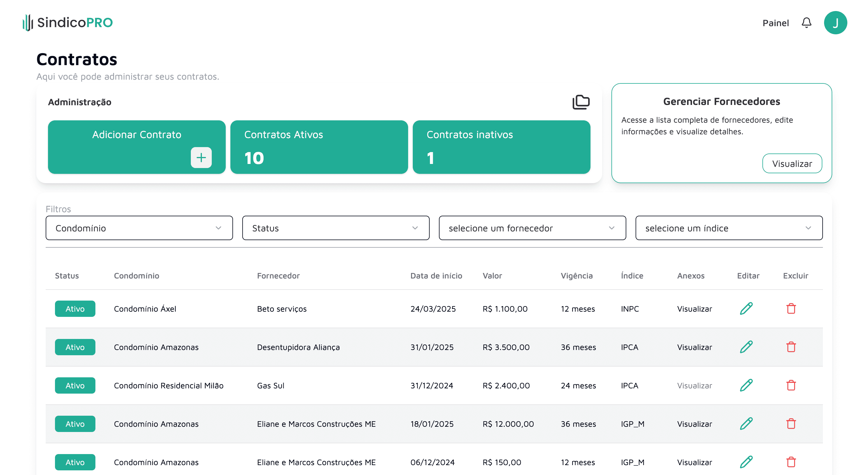Image resolution: width=868 pixels, height=475 pixels.
Task: Edit the Beto serviços contract with pencil
Action: 746,308
